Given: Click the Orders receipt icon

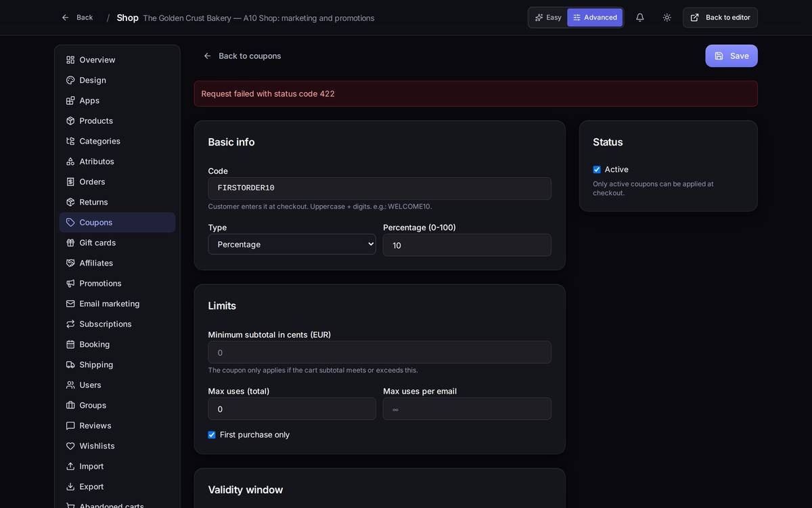Looking at the screenshot, I should tap(70, 182).
